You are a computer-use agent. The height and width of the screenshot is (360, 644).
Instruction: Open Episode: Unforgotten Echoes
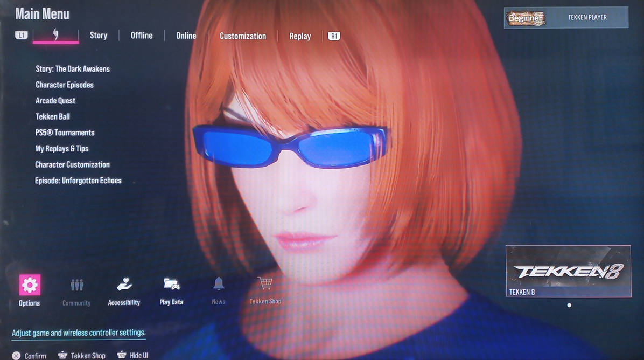[x=78, y=181]
